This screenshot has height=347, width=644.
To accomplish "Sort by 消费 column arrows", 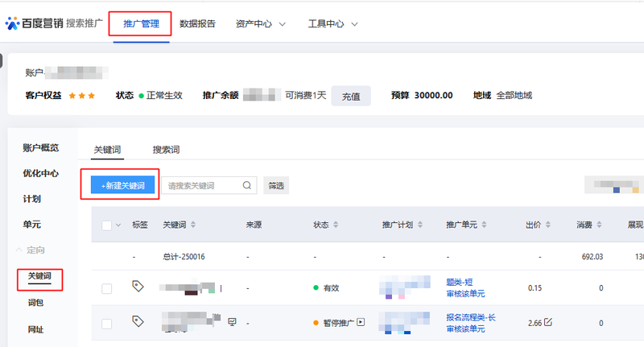I will tap(599, 225).
